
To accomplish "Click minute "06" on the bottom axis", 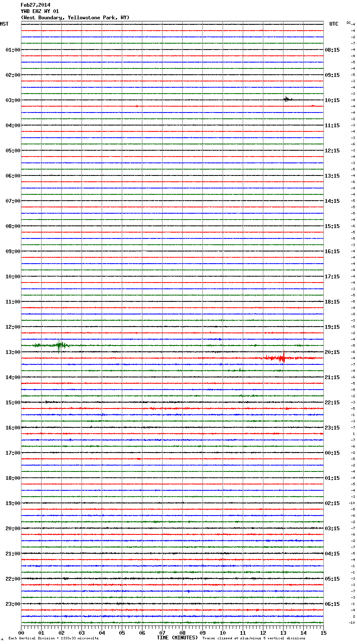I will tap(142, 633).
